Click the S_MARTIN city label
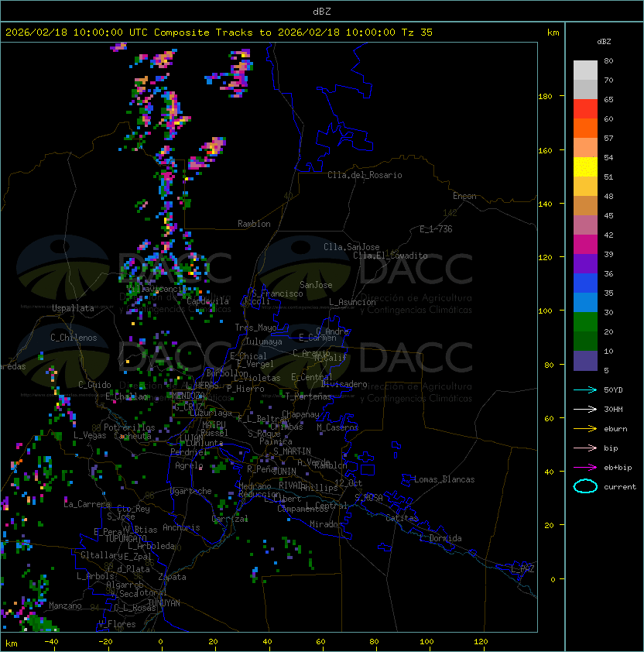This screenshot has height=652, width=644. pos(292,451)
